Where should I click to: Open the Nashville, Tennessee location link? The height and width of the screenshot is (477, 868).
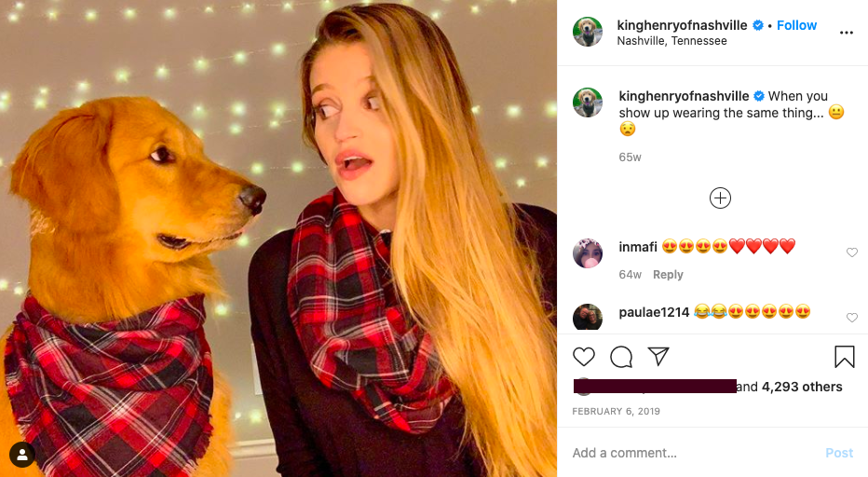(671, 41)
